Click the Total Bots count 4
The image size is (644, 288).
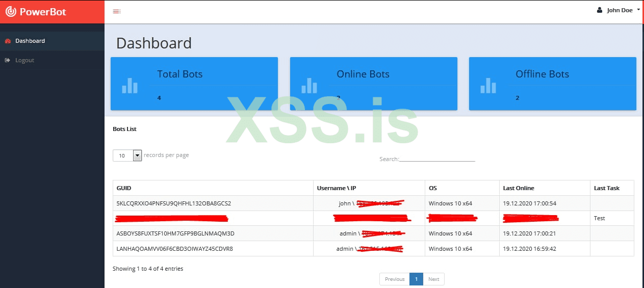(x=159, y=98)
